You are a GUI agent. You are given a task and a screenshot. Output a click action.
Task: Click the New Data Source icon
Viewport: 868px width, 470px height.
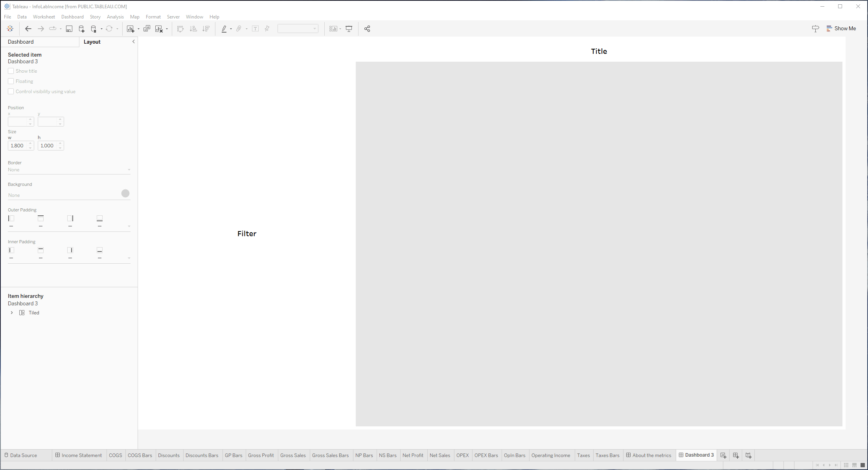[81, 29]
